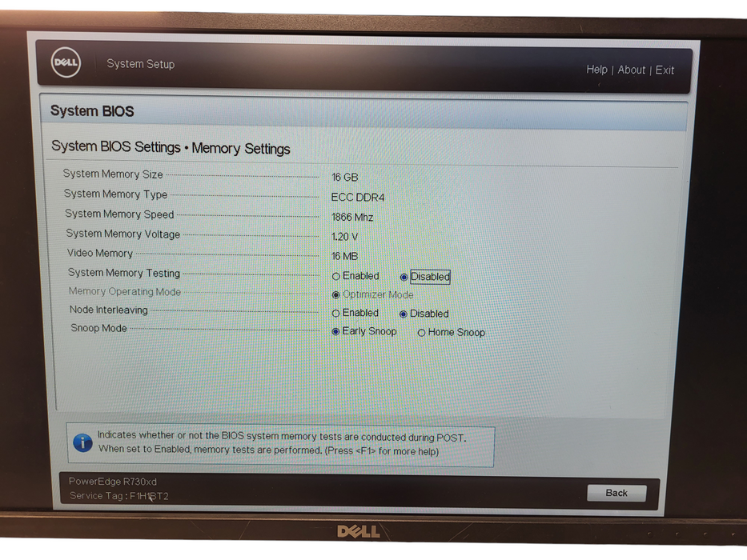Click the System Memory Voltage label
This screenshot has width=747, height=560.
(123, 234)
